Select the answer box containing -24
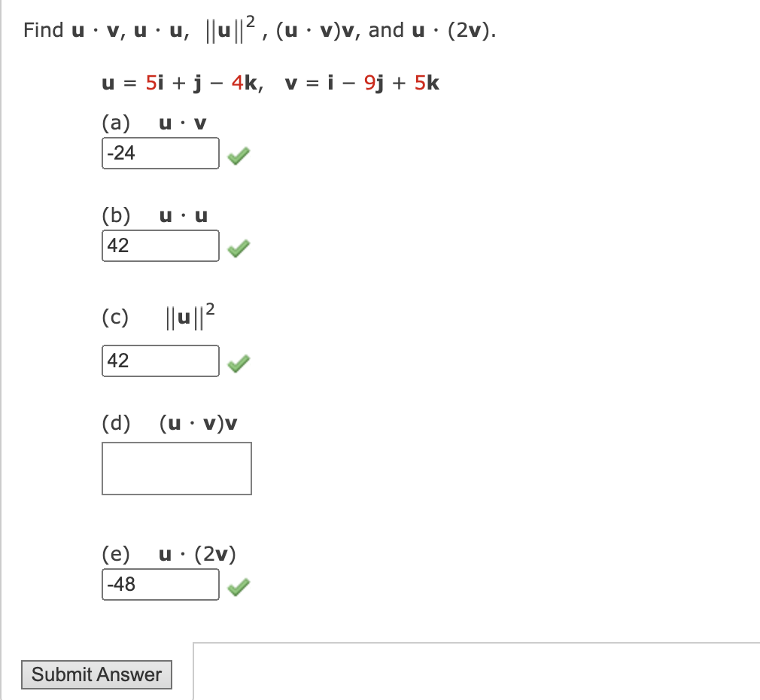 point(160,154)
